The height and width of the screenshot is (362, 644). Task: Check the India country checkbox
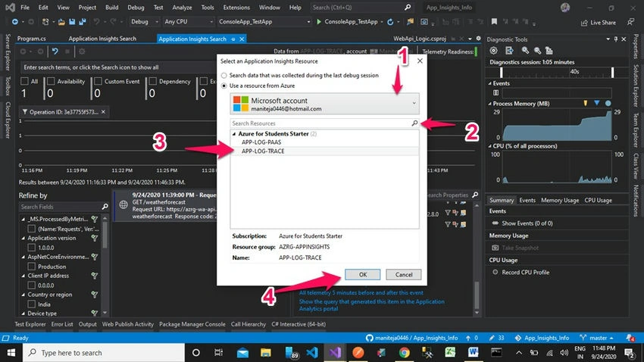pos(31,304)
